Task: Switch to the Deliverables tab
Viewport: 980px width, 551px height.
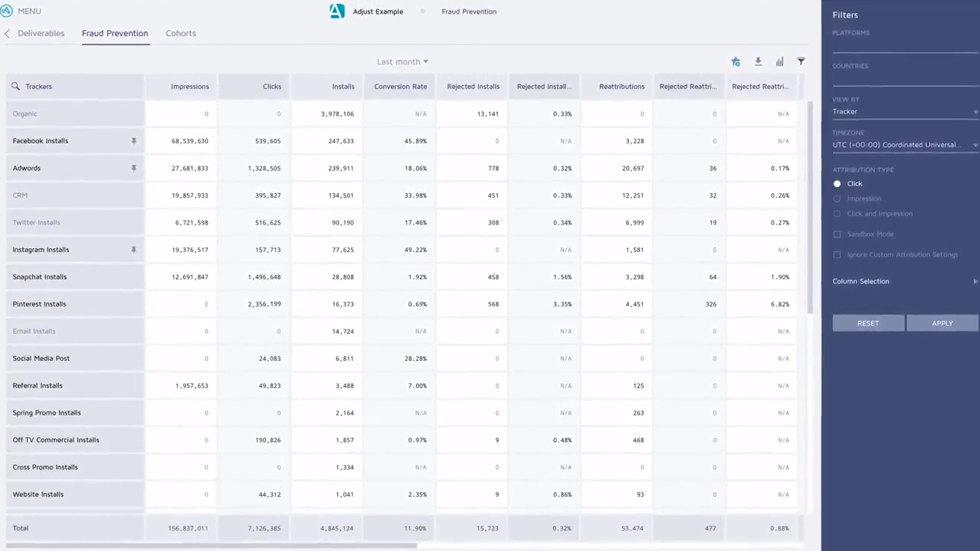Action: pyautogui.click(x=41, y=34)
